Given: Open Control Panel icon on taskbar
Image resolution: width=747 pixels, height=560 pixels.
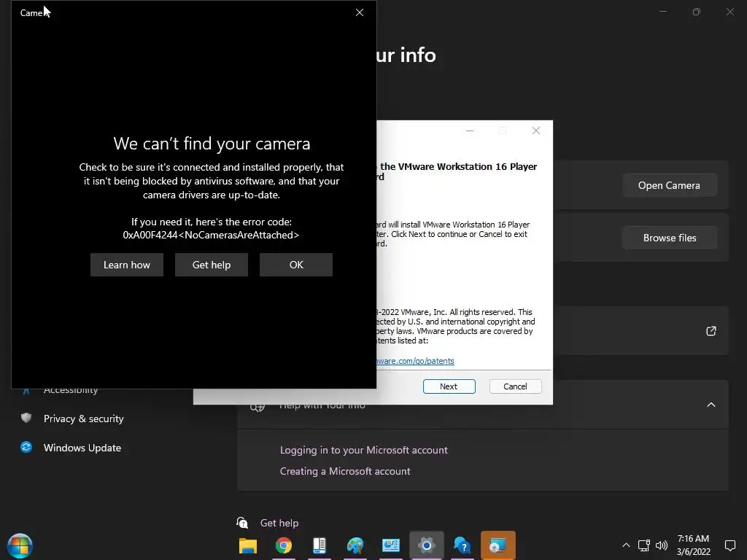Looking at the screenshot, I should point(391,545).
